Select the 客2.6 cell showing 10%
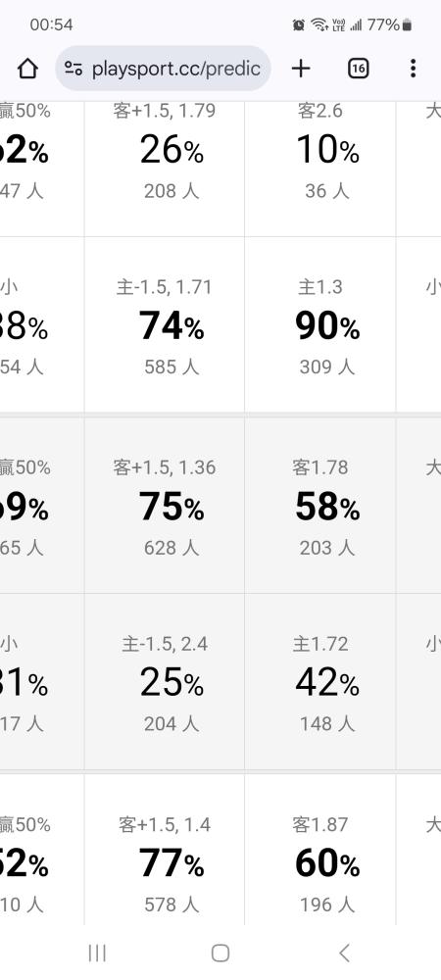The image size is (441, 980). (319, 169)
